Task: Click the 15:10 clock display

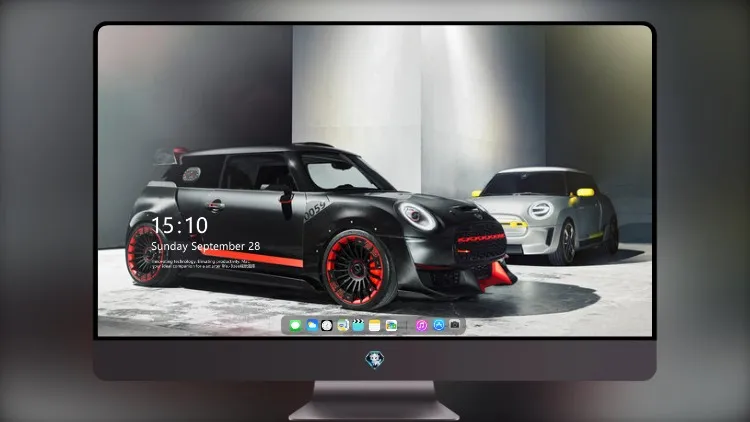Action: pos(179,225)
